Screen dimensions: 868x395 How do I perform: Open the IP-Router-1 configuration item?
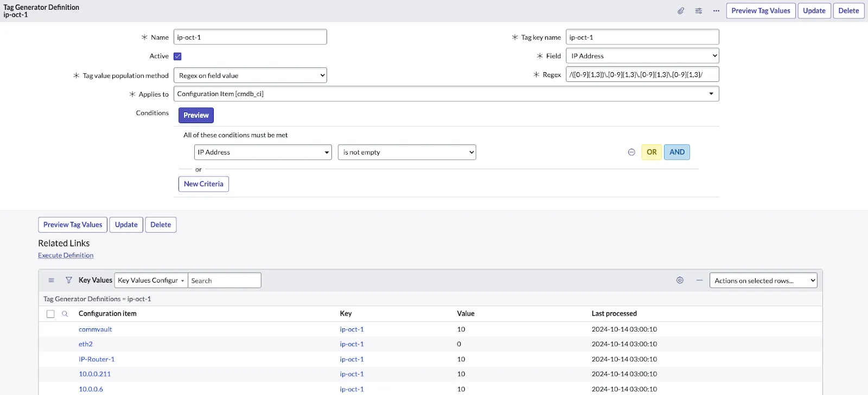point(97,359)
